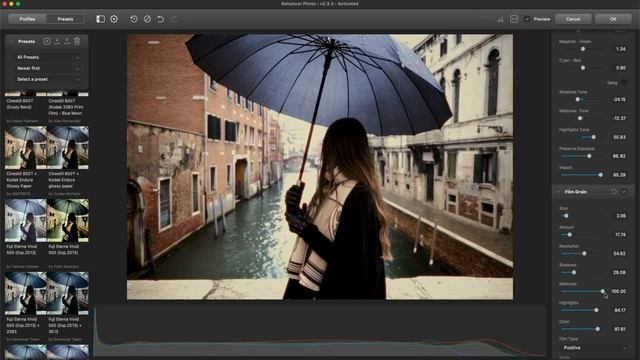Redo the last change
Viewport: 640px width, 360px height.
click(x=174, y=19)
